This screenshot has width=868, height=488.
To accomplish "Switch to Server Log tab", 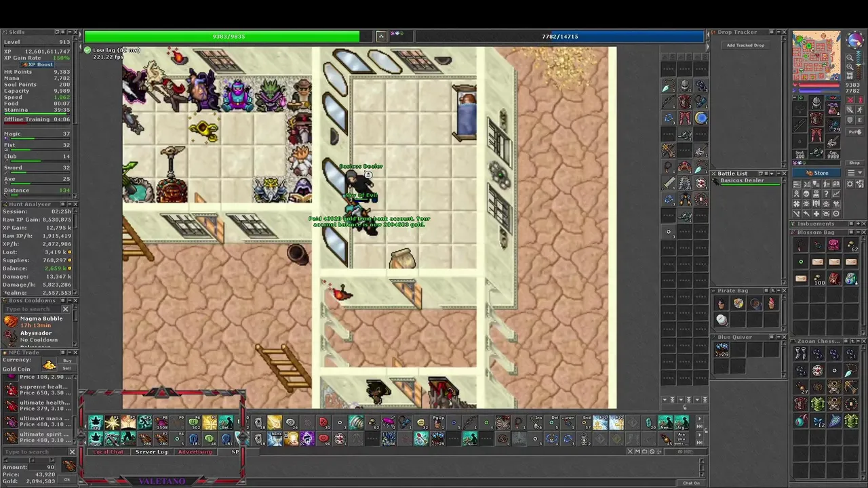I will click(x=151, y=452).
